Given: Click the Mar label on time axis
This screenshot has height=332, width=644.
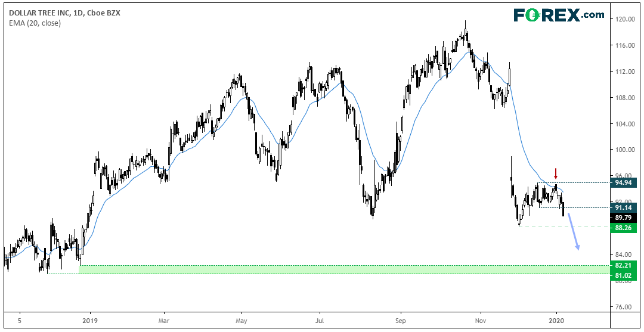Looking at the screenshot, I should pos(163,322).
